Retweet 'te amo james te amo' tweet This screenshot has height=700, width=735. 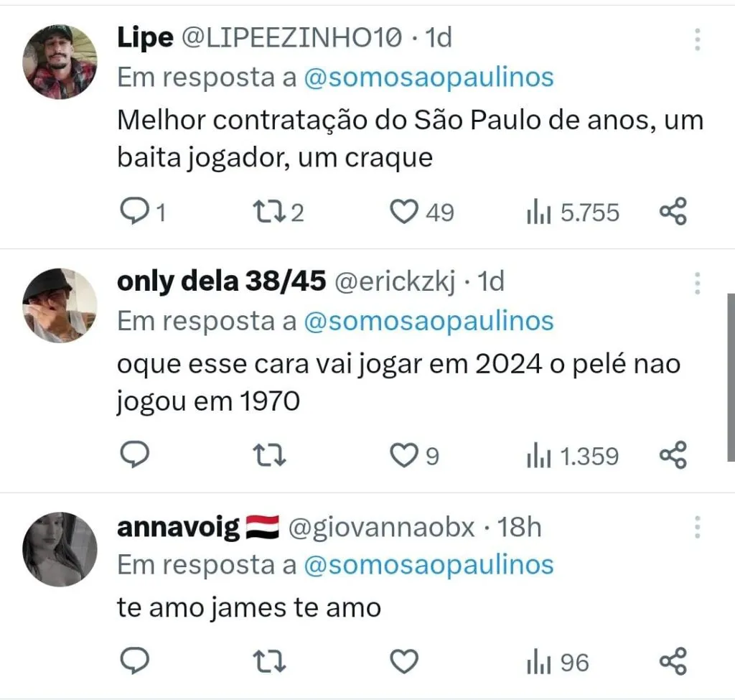[x=269, y=661]
